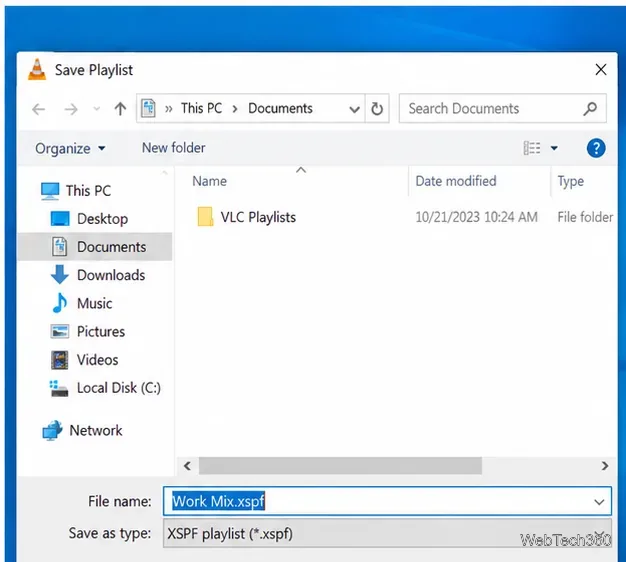
Task: Click the horizontal scrollbar thumb
Action: point(340,466)
